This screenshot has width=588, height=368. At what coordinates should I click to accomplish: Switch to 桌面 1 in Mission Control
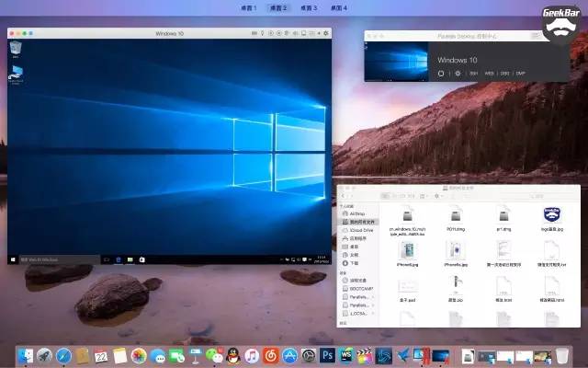(249, 7)
